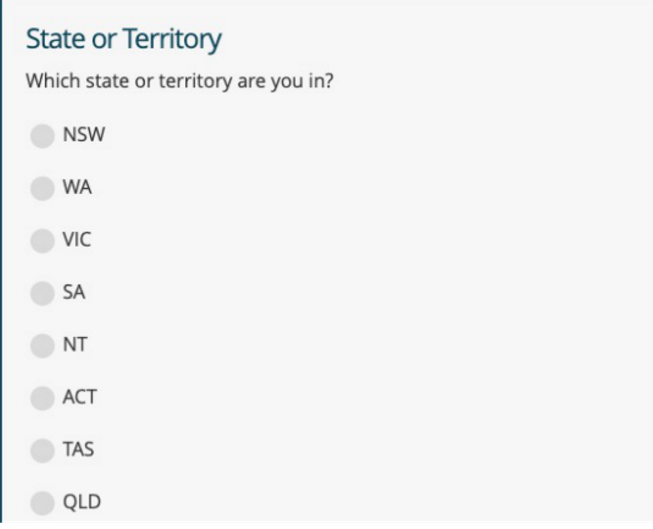
Task: Click the WA text label
Action: [77, 188]
